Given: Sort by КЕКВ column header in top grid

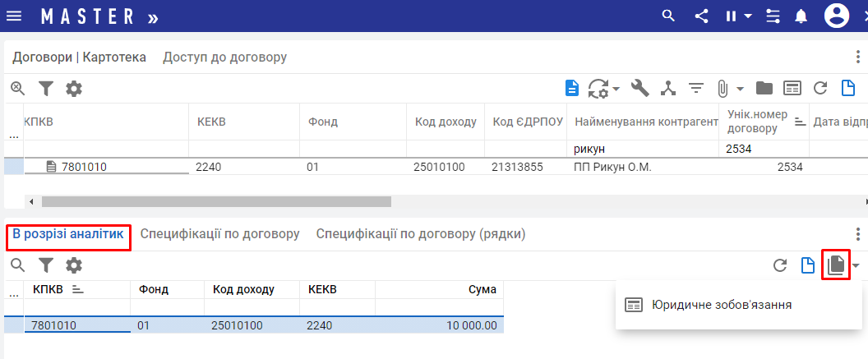Looking at the screenshot, I should tap(211, 122).
